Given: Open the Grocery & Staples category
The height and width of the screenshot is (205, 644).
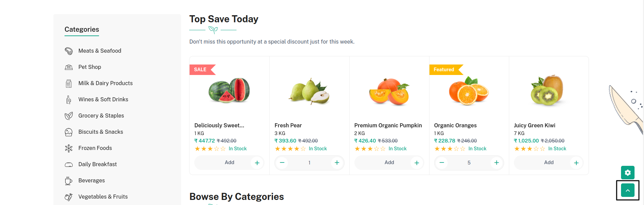Looking at the screenshot, I should click(x=101, y=116).
